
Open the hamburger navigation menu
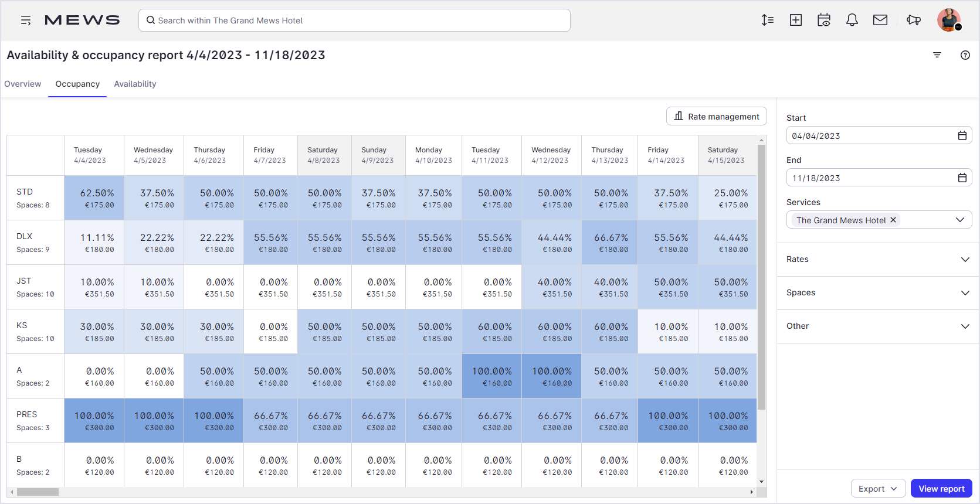pyautogui.click(x=26, y=21)
